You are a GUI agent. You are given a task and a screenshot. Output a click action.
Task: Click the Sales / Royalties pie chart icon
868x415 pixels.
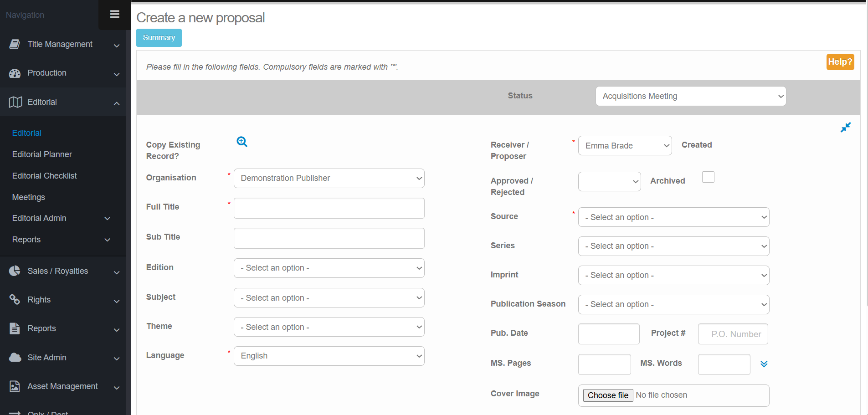(x=15, y=271)
